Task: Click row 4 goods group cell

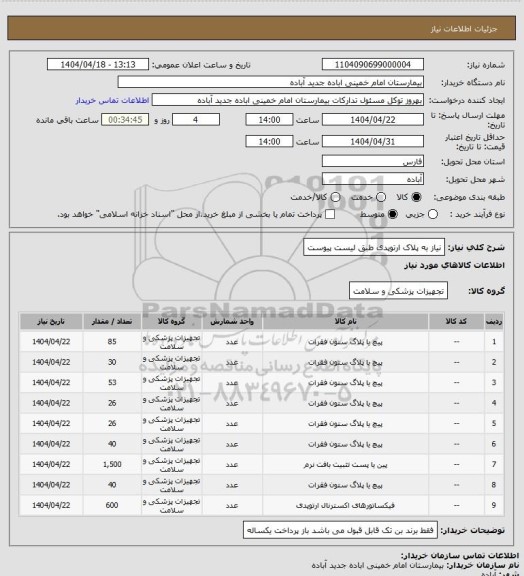Action: (171, 403)
